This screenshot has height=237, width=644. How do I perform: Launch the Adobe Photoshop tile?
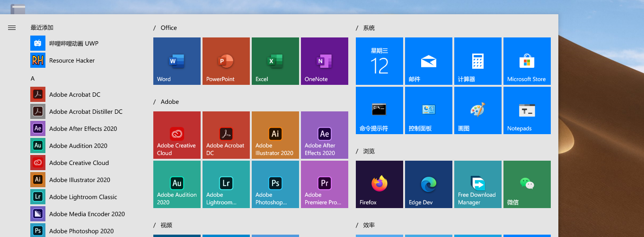[275, 184]
